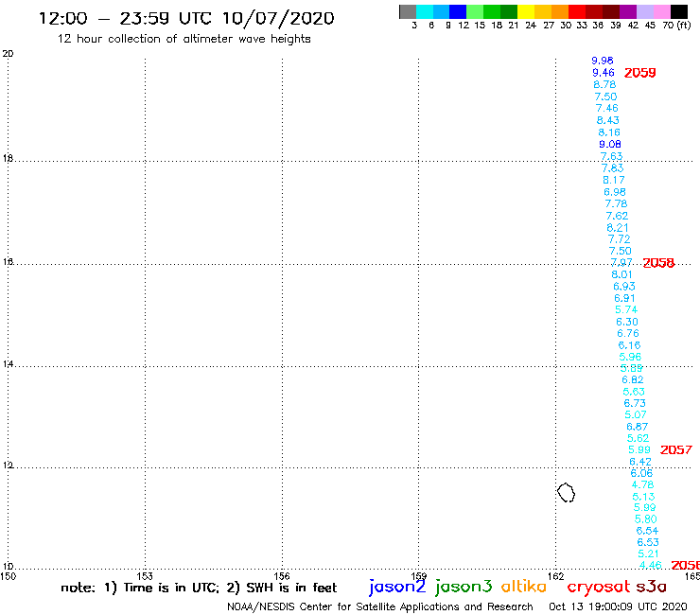Click the 5.07 wave height value
The width and height of the screenshot is (700, 615).
pyautogui.click(x=636, y=414)
